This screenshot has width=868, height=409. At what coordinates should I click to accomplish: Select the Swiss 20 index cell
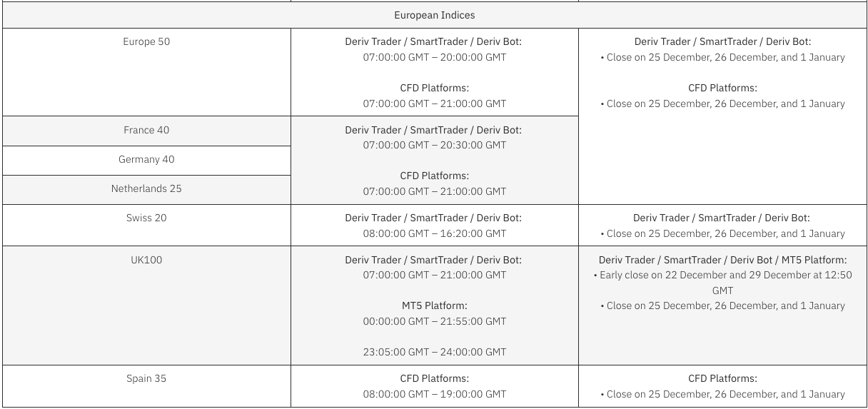[x=146, y=218]
